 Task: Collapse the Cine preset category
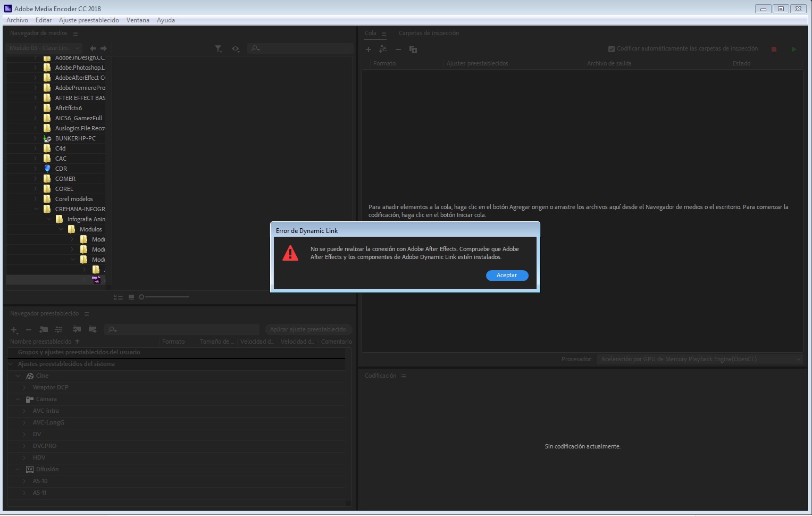[x=18, y=376]
